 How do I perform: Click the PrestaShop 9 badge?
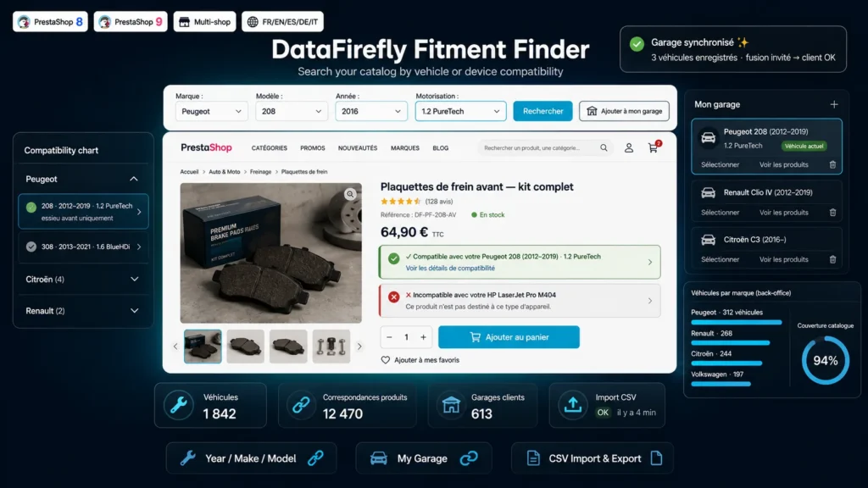(131, 21)
